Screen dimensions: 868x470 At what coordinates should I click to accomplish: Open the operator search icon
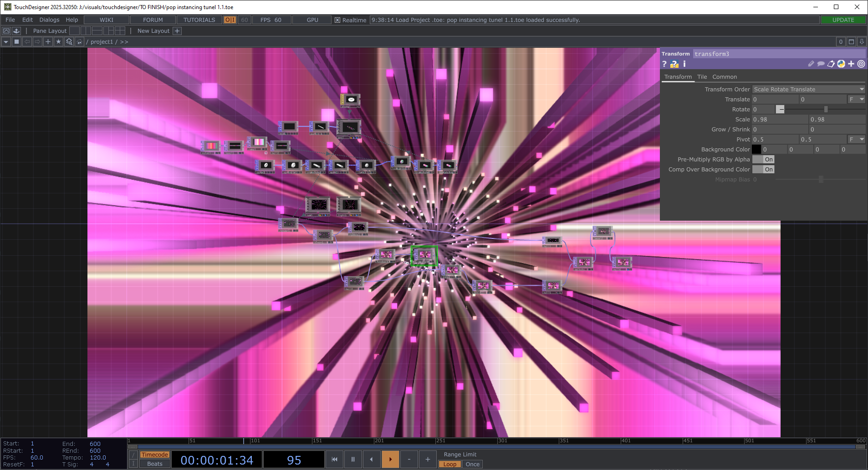pos(69,42)
